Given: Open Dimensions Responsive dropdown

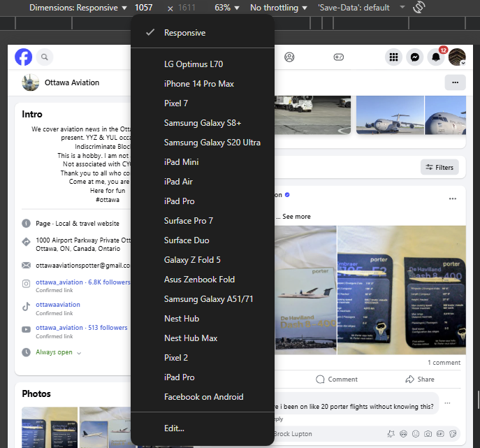Looking at the screenshot, I should tap(78, 8).
